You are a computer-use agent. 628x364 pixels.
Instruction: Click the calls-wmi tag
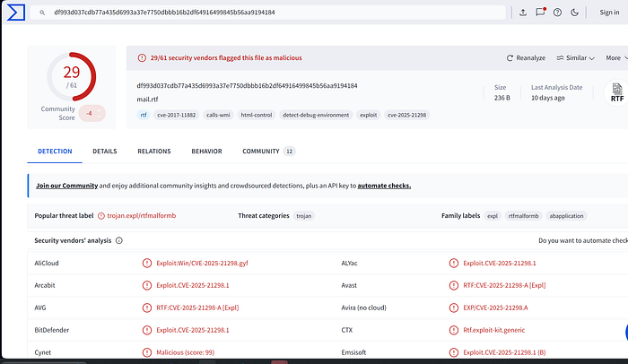(218, 115)
